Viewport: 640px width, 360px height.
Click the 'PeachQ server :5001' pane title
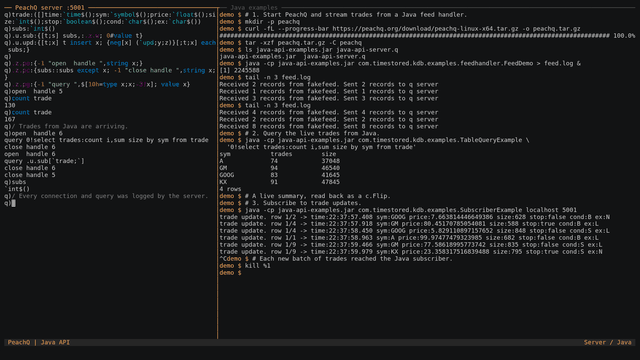tap(50, 7)
